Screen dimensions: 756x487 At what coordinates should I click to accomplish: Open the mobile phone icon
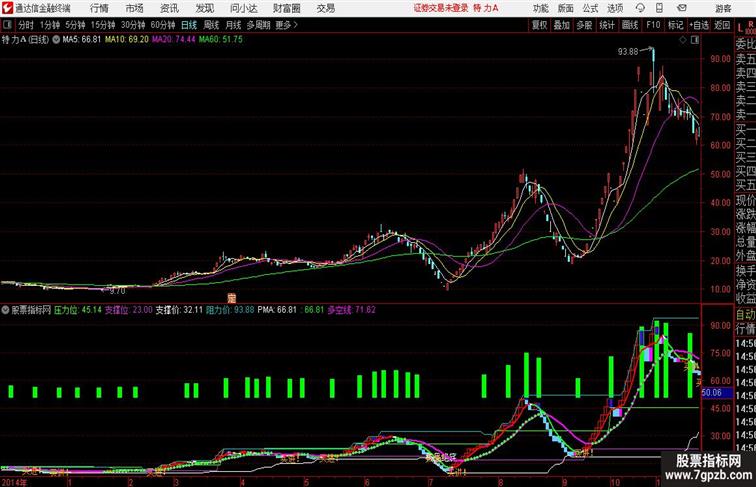[x=659, y=8]
